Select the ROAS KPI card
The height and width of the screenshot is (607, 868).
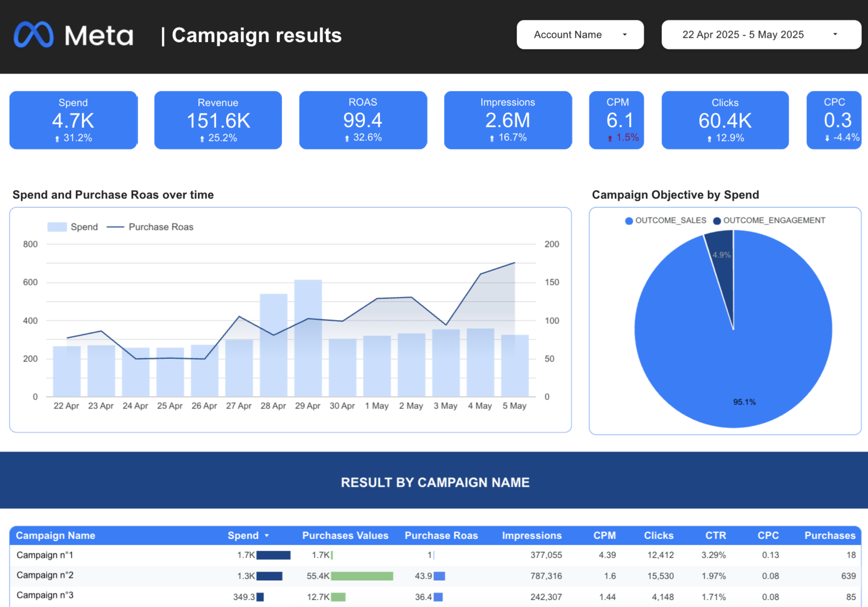tap(362, 120)
